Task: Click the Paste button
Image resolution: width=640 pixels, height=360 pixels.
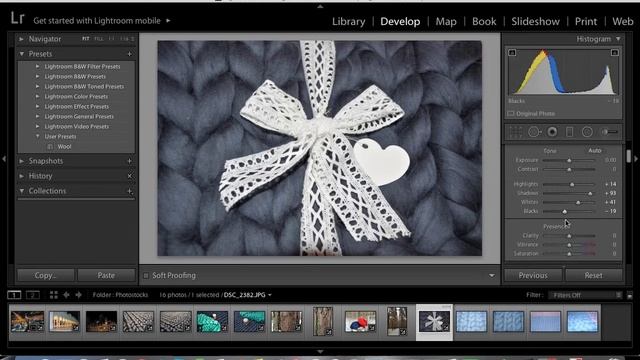Action: (106, 275)
